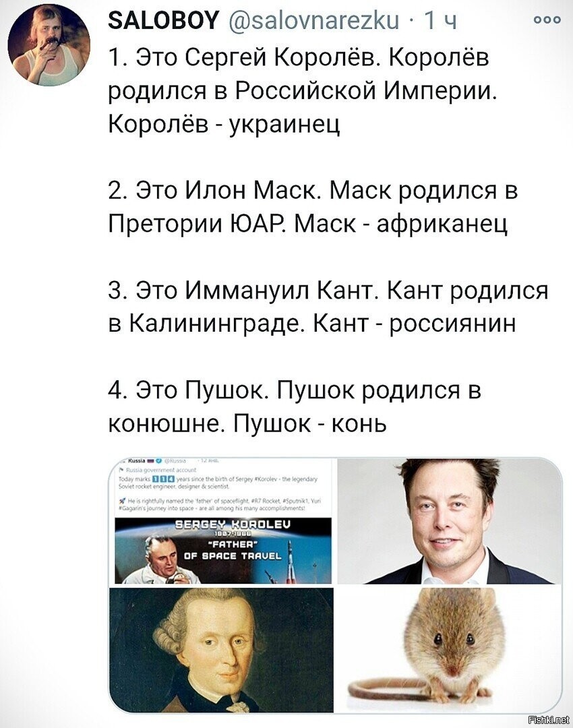Image resolution: width=573 pixels, height=728 pixels.
Task: Open the three-dot more options menu
Action: click(547, 20)
